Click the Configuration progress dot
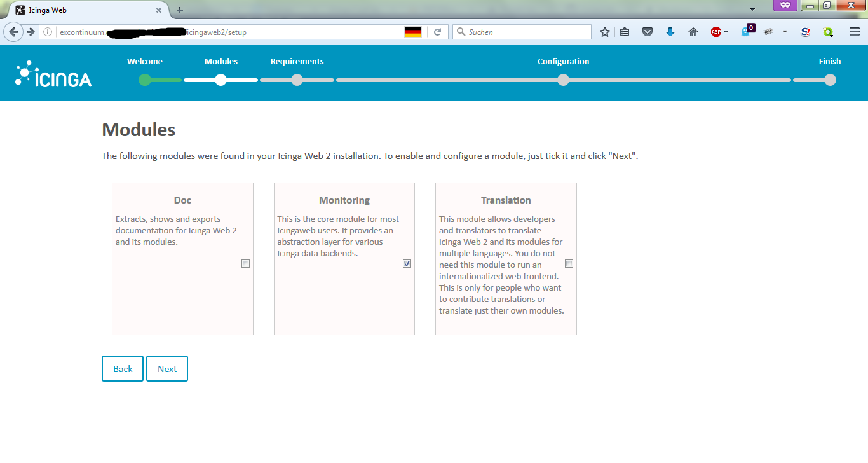This screenshot has height=463, width=868. point(563,79)
